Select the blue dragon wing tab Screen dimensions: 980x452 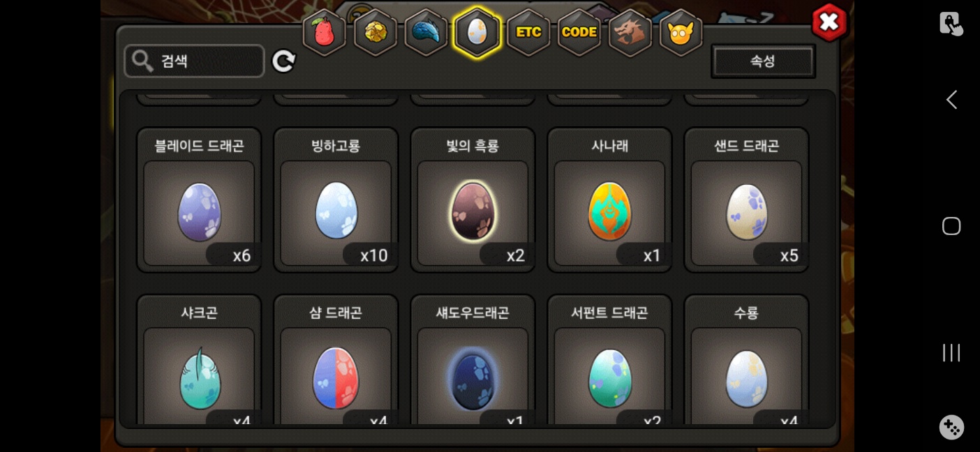426,32
